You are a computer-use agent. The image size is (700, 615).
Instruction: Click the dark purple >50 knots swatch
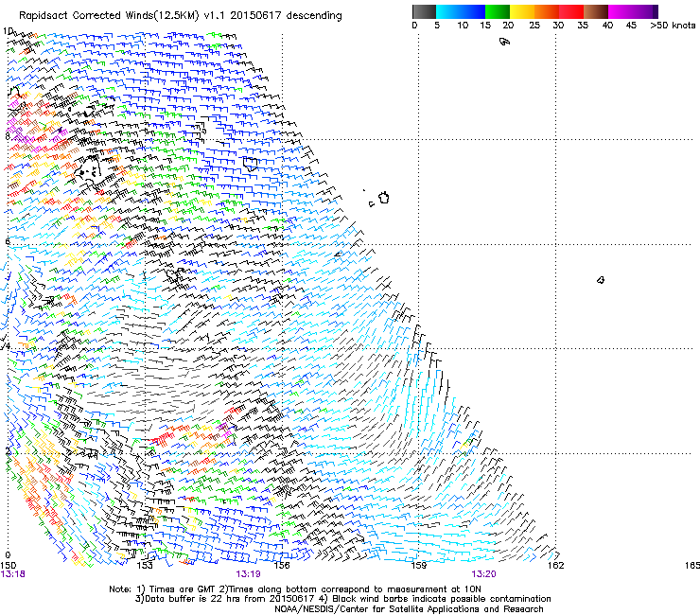[655, 11]
